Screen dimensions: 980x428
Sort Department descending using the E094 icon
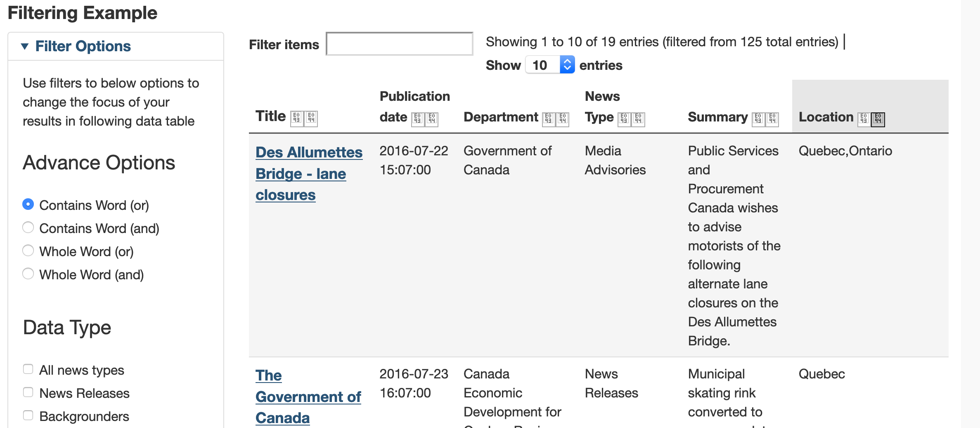pyautogui.click(x=563, y=119)
